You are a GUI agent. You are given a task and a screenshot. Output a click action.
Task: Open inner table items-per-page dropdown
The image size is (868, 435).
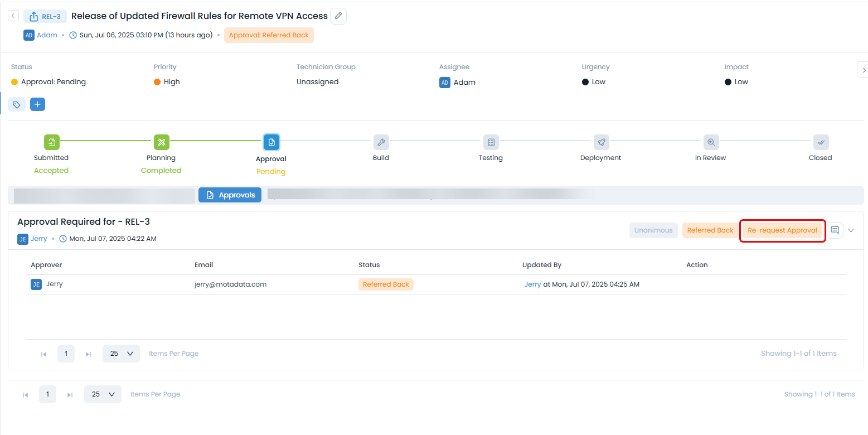(x=121, y=354)
